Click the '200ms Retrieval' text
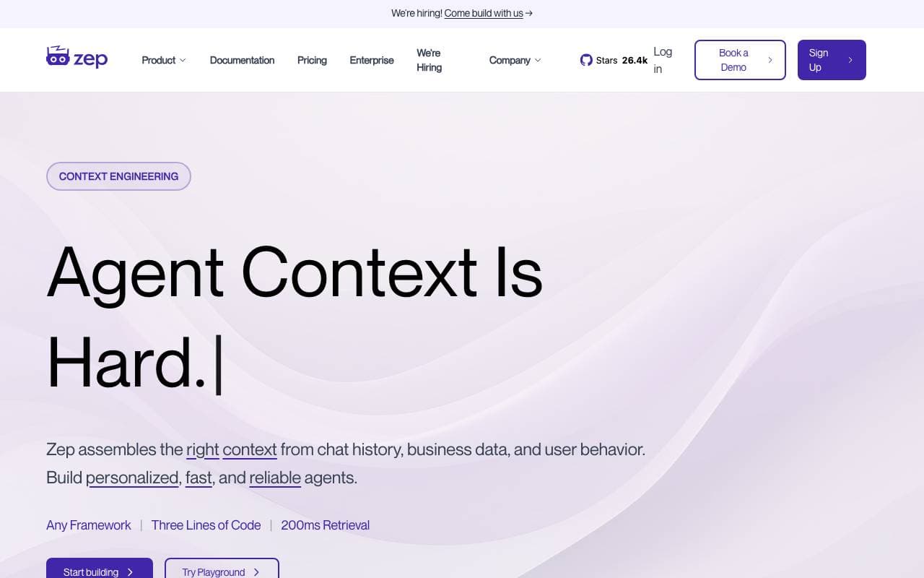 tap(325, 525)
